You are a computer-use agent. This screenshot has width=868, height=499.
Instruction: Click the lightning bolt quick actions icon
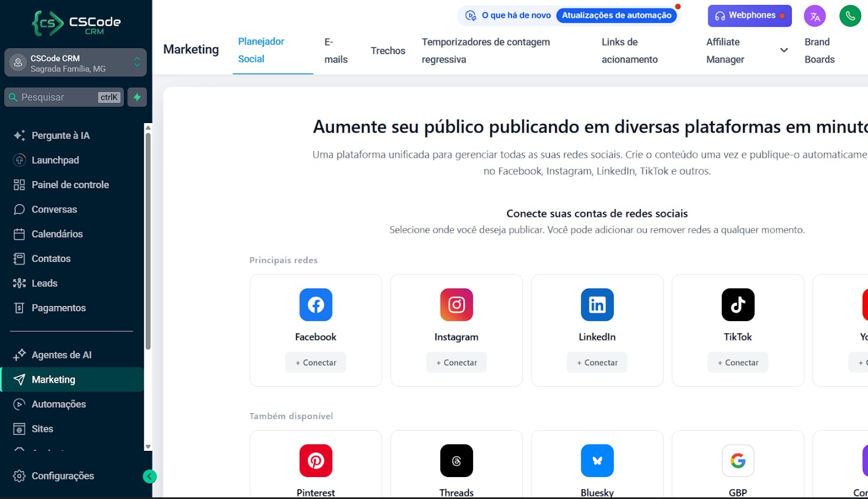point(137,97)
